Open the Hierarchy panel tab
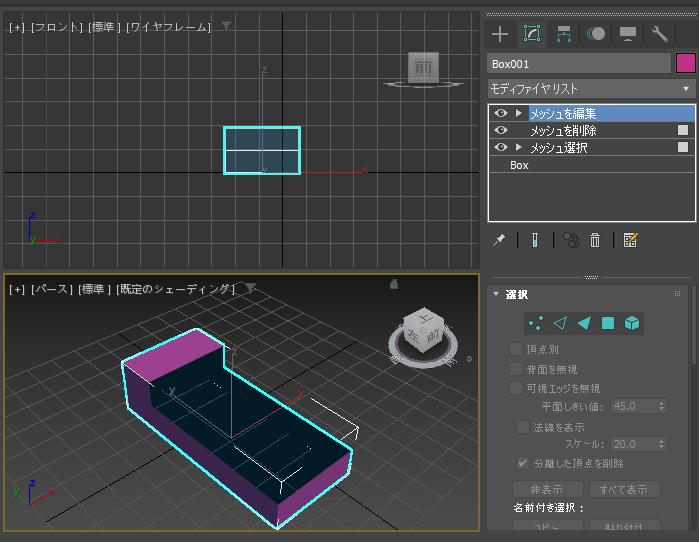Screen dimensions: 699x542 point(564,34)
